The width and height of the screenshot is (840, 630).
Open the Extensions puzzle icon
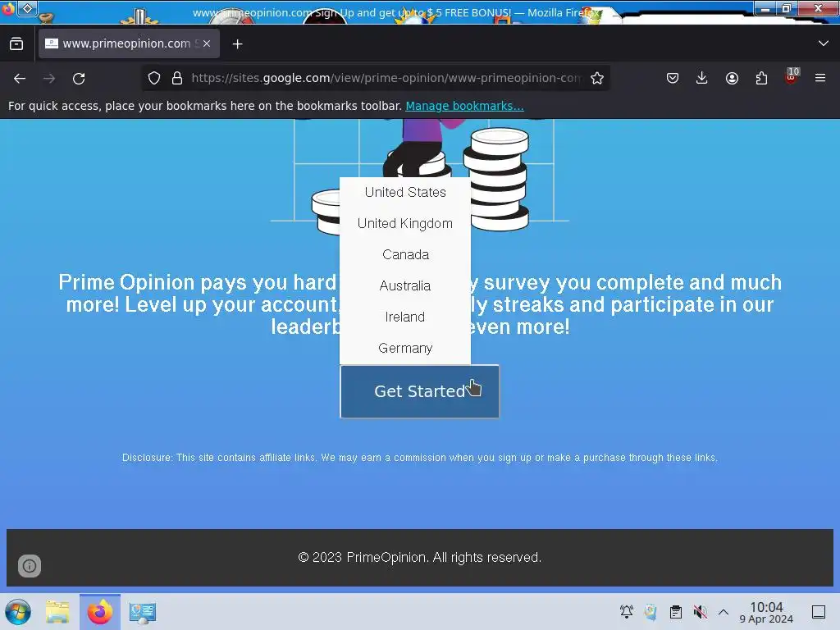pyautogui.click(x=761, y=78)
